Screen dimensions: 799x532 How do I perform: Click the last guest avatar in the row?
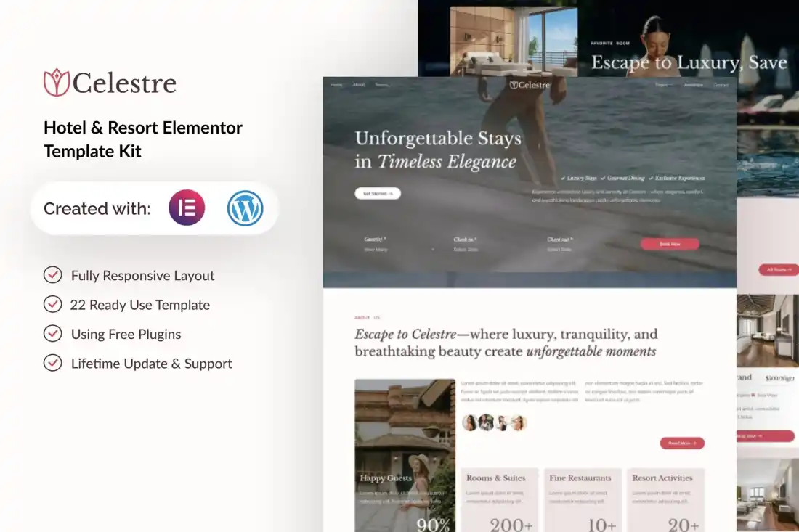coord(519,422)
